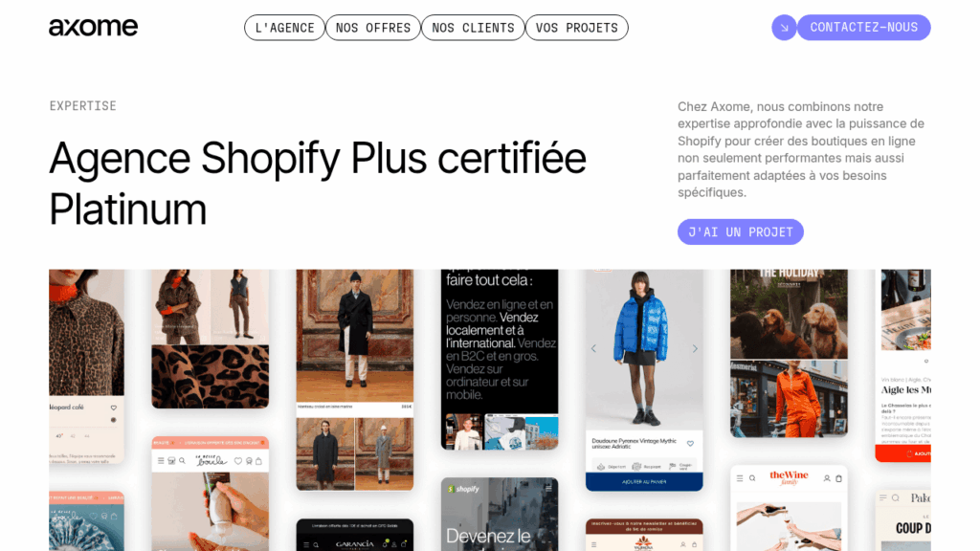Open the NOS OFFRES menu

coord(373,28)
